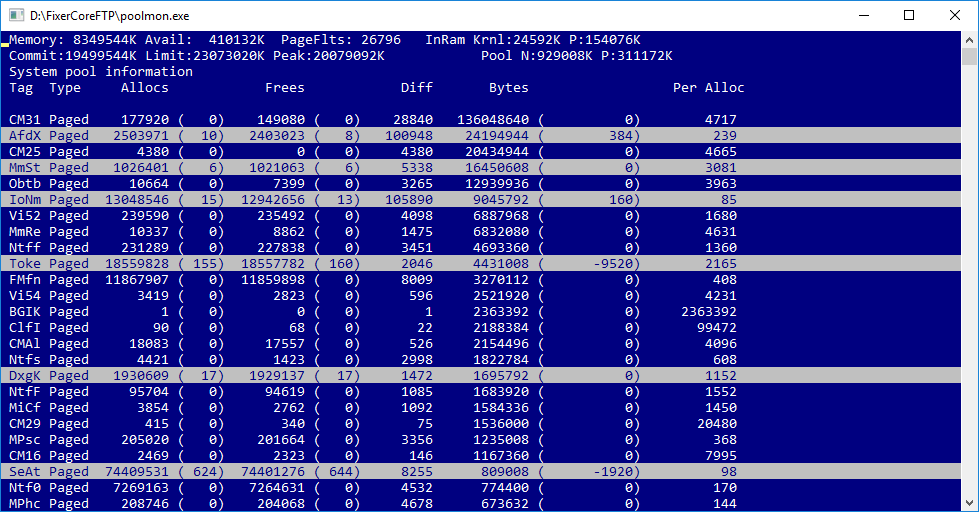Click the 'System pool information' line
Screen dimensions: 979x512
(x=101, y=72)
